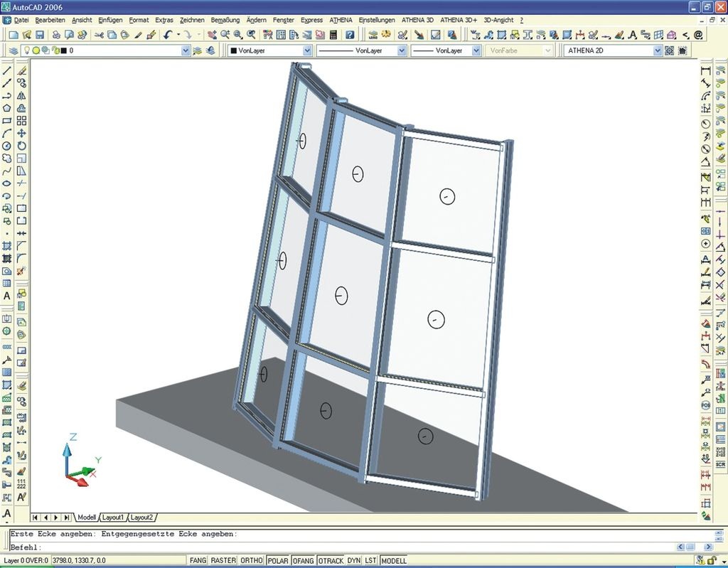Click the OTRACK status bar button
728x568 pixels.
(331, 561)
